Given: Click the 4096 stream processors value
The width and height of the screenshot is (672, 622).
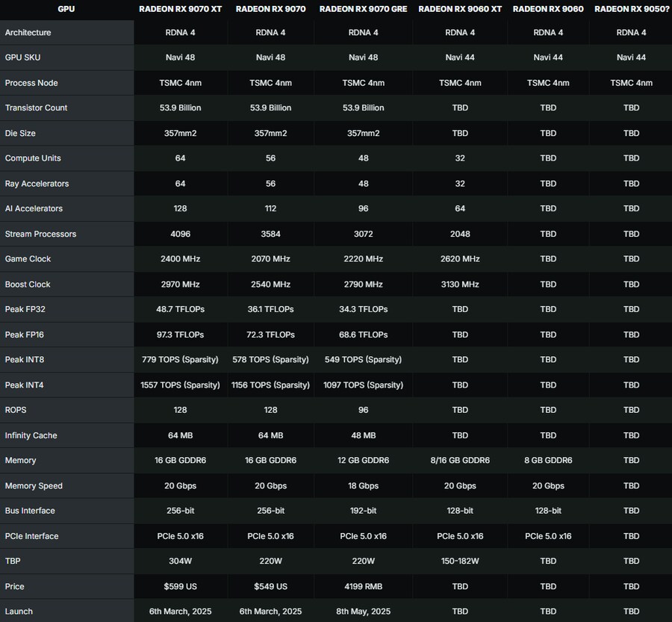Looking at the screenshot, I should [x=180, y=234].
